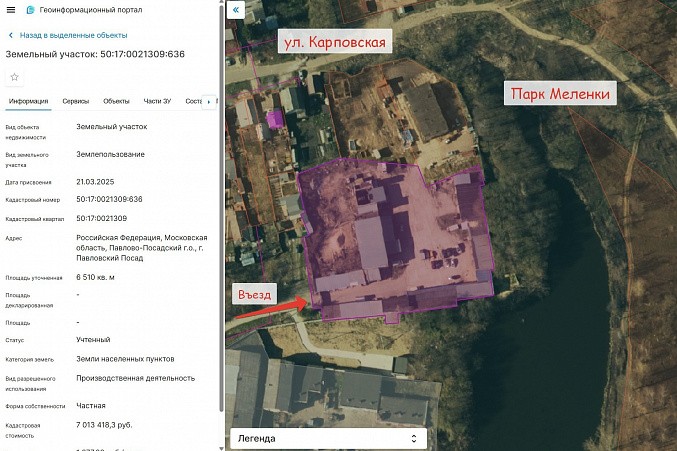677x451 pixels.
Task: Add the land parcel to favorites with star
Action: pos(14,77)
